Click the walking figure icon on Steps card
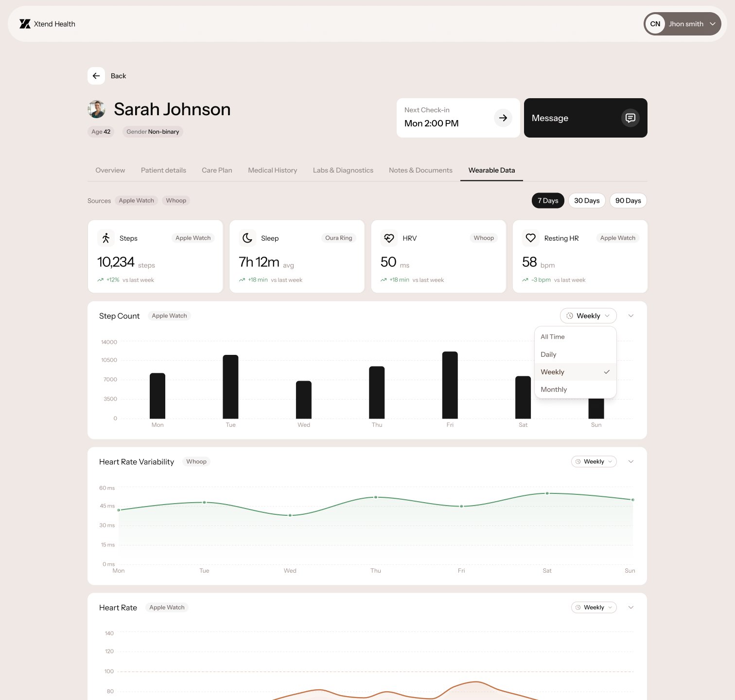Viewport: 735px width, 700px height. tap(105, 238)
